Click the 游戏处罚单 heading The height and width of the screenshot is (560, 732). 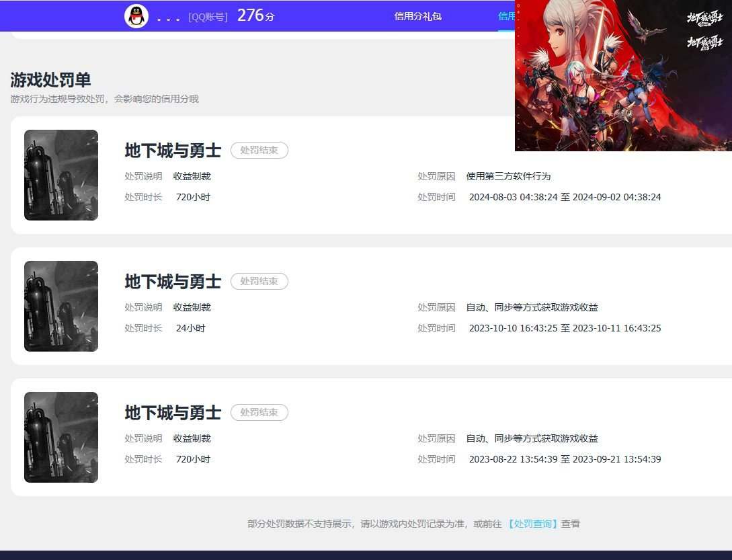(x=50, y=80)
